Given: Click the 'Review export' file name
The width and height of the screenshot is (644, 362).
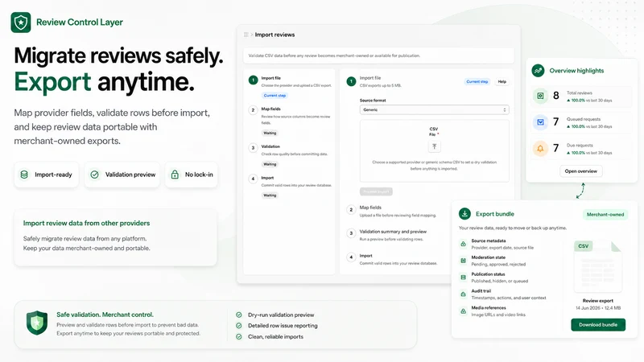Looking at the screenshot, I should point(598,301).
